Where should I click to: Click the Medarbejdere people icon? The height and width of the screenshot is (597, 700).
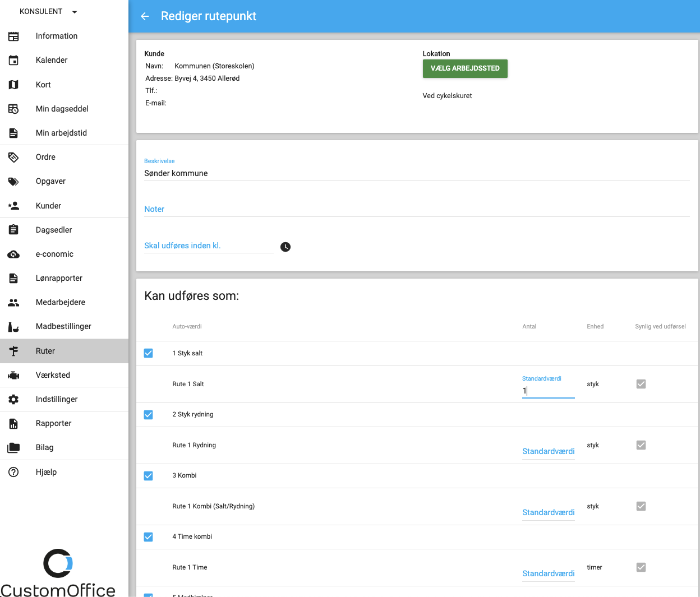click(13, 303)
